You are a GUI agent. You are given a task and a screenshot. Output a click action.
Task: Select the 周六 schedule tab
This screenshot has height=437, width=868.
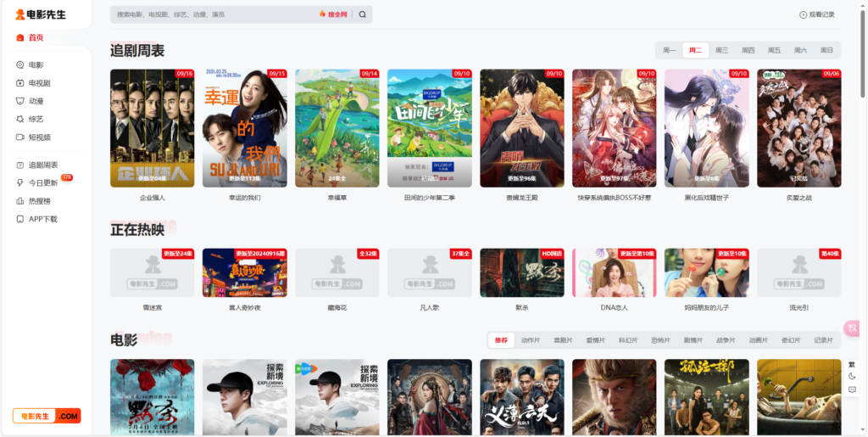[800, 50]
